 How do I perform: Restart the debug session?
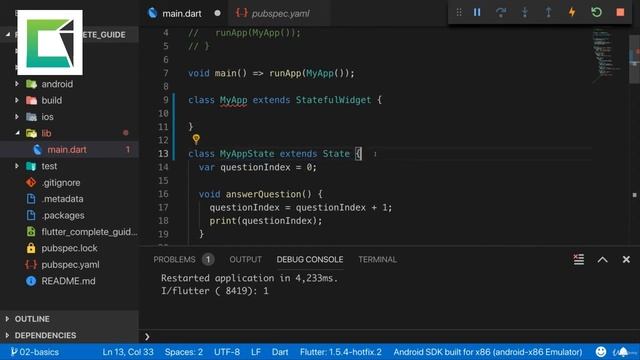(x=596, y=12)
